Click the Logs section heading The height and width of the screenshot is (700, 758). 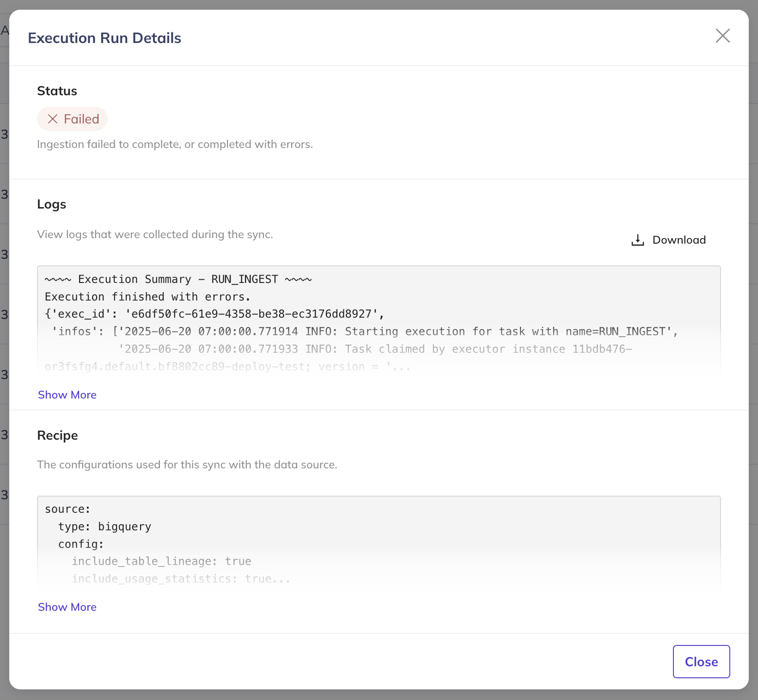[52, 204]
